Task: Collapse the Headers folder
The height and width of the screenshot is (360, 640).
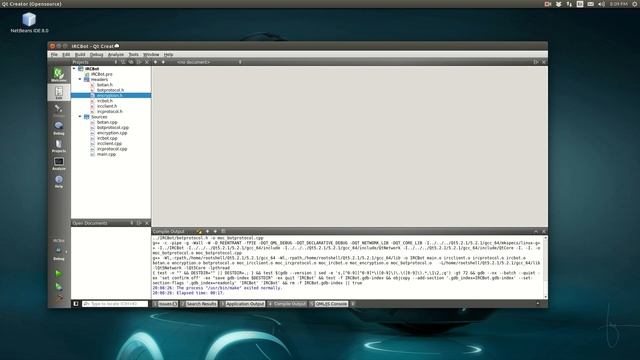Action: pos(80,79)
